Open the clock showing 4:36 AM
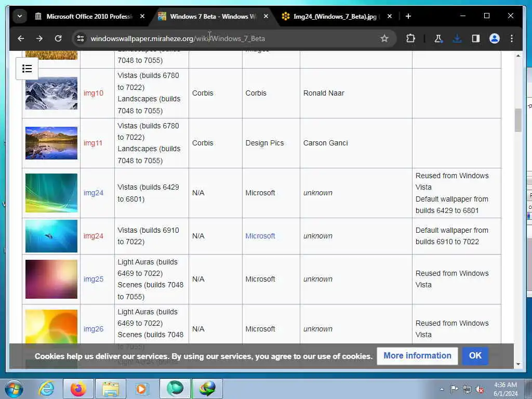Screen dimensions: 532x399 (x=506, y=389)
